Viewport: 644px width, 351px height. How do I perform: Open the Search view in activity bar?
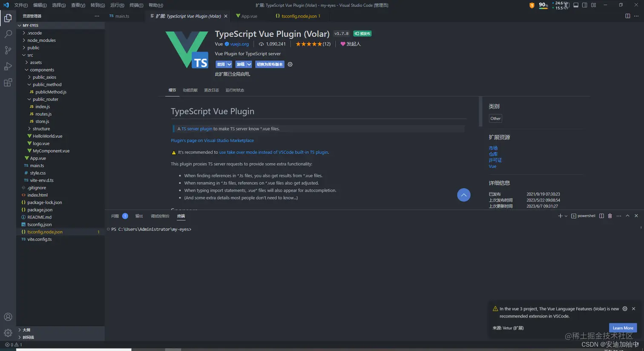click(8, 34)
